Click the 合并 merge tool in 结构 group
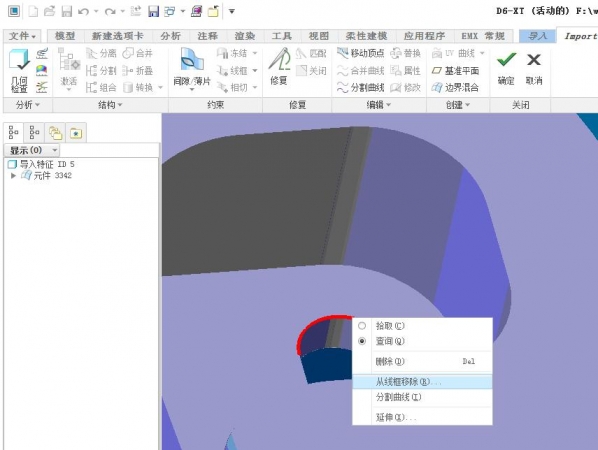The height and width of the screenshot is (450, 598). [x=138, y=53]
